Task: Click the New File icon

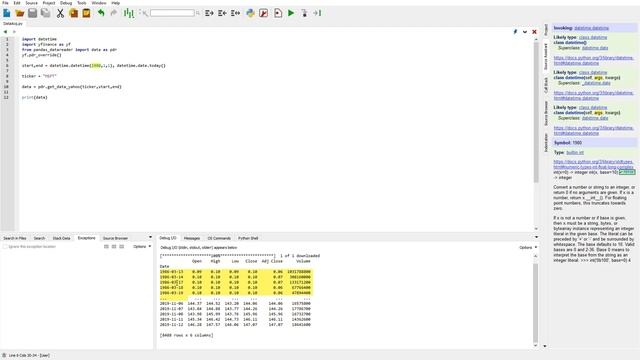Action: coord(7,13)
